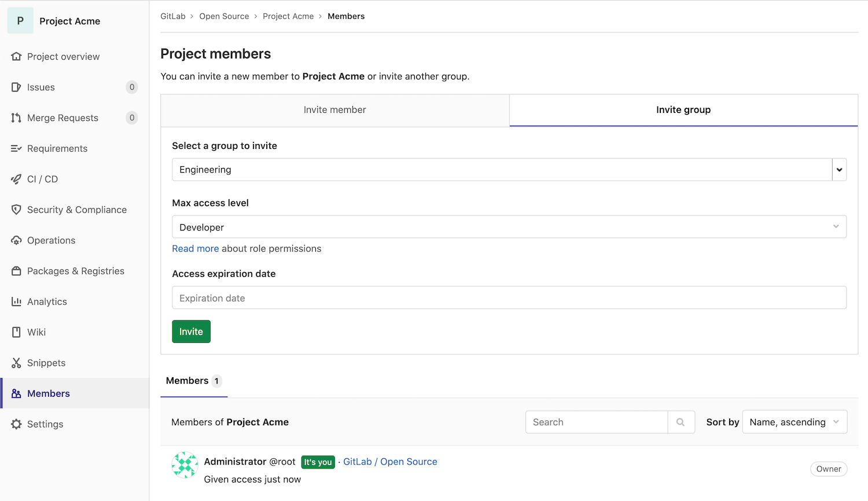Click the Packages & Registries icon

click(16, 272)
